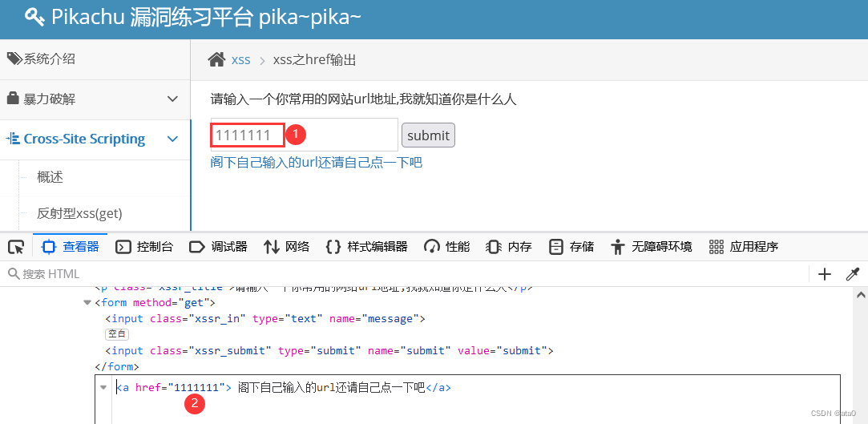868x424 pixels.
Task: Click the lock icon beside 暴力破解
Action: click(x=14, y=99)
